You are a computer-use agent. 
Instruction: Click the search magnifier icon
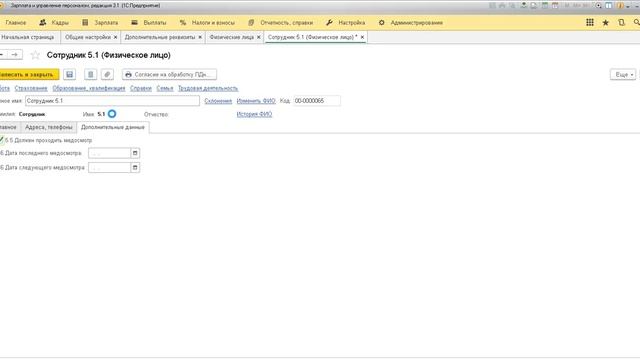point(636,22)
